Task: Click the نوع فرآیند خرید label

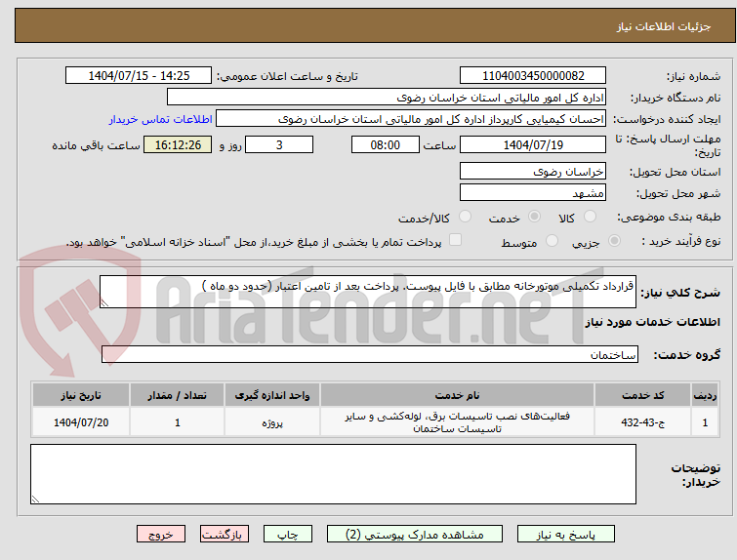Action: (x=681, y=241)
